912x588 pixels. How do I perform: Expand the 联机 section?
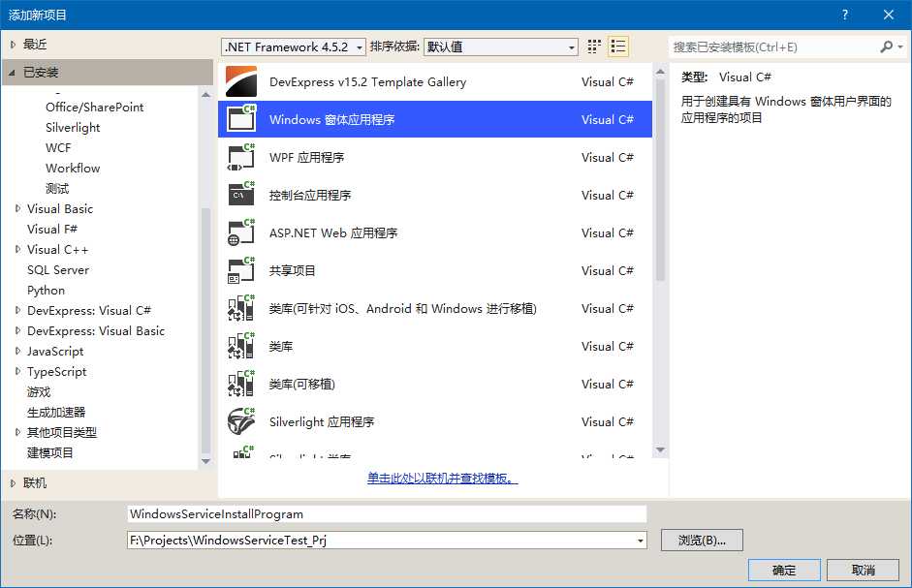(x=13, y=482)
